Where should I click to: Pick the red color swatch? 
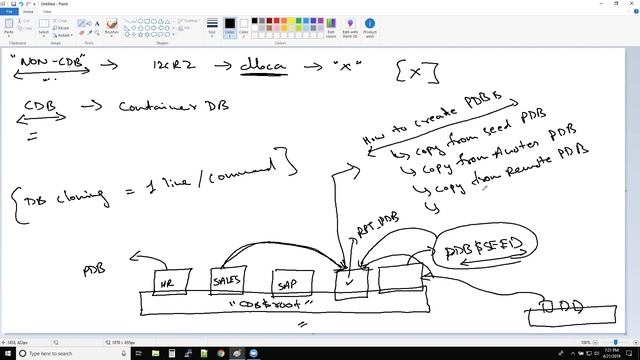tap(276, 21)
